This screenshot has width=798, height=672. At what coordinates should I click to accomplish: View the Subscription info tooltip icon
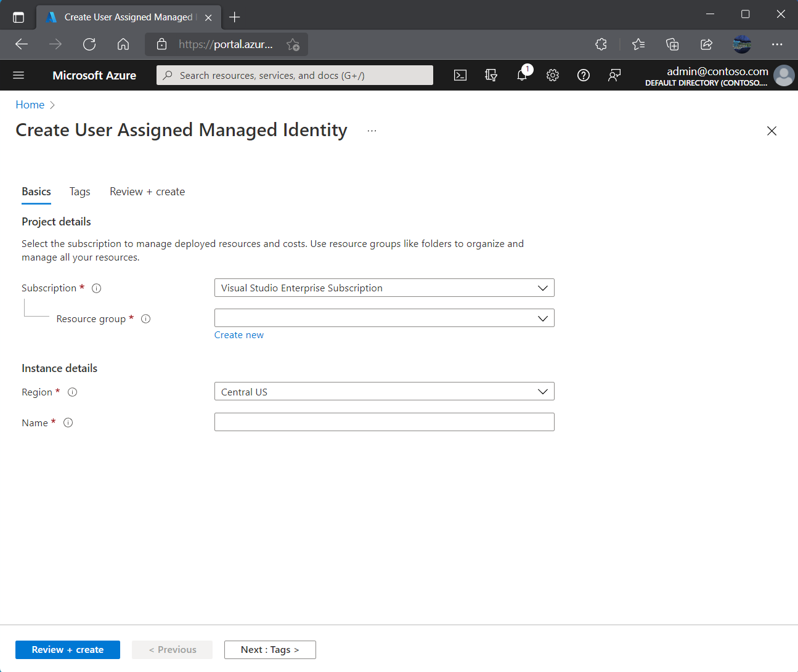coord(96,288)
